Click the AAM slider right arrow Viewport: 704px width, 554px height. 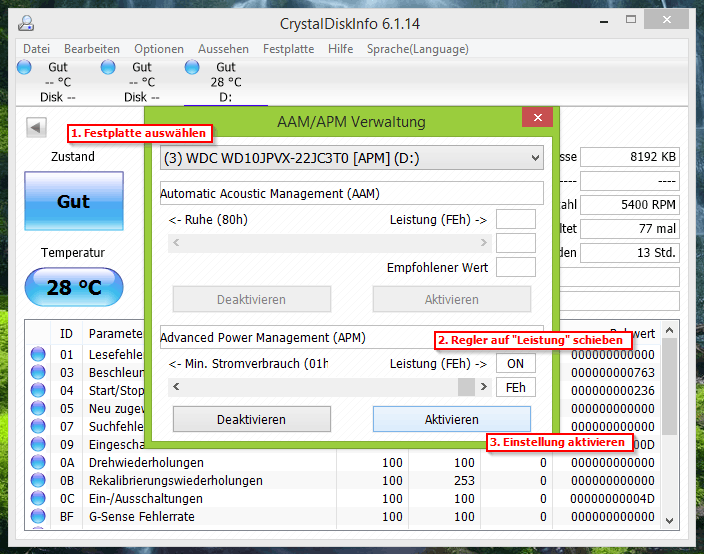(x=484, y=243)
